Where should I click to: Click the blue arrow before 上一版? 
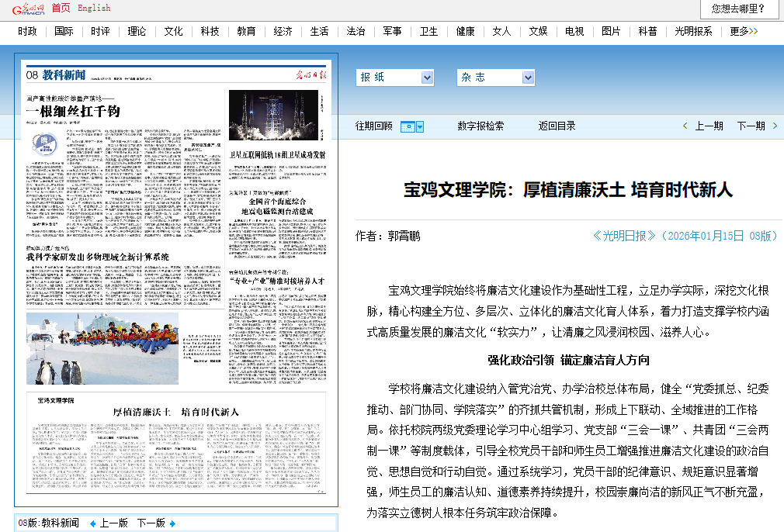coord(93,523)
